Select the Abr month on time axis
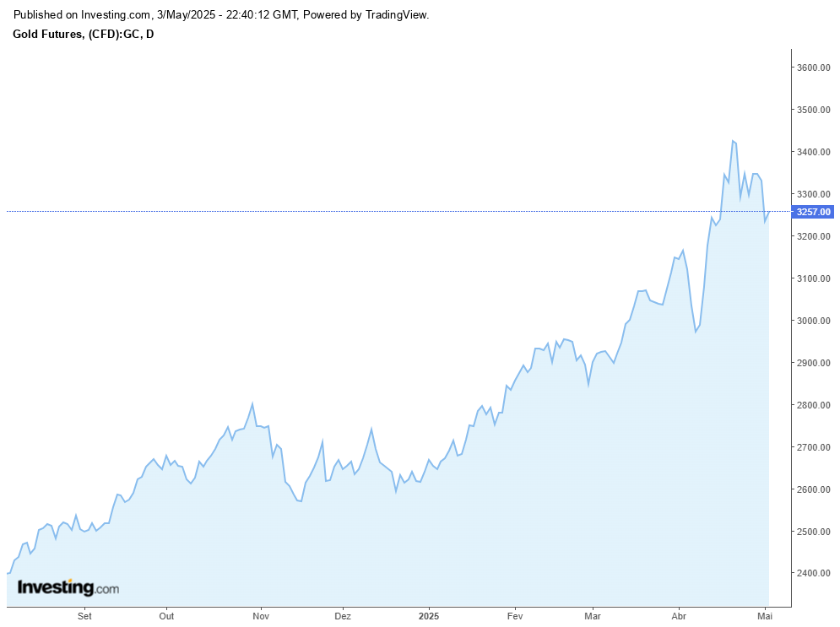Image resolution: width=840 pixels, height=627 pixels. pyautogui.click(x=679, y=615)
